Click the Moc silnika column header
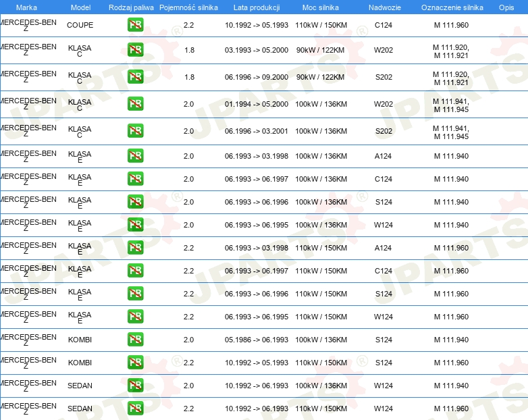Image resolution: width=528 pixels, height=420 pixels. click(x=321, y=7)
